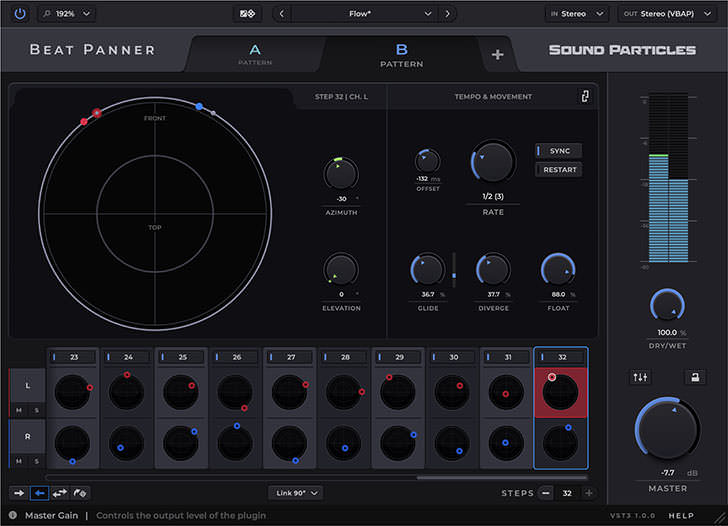Toggle the RESTART button
The image size is (728, 526).
pos(559,170)
